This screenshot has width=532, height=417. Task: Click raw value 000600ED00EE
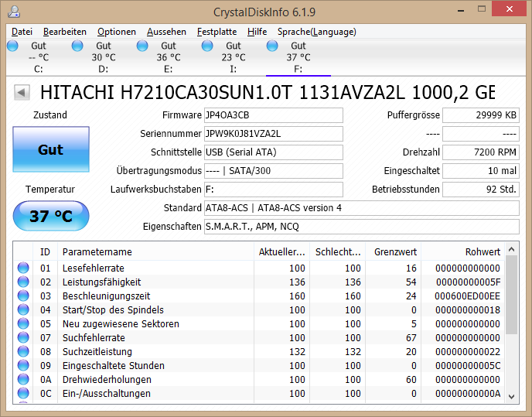(x=467, y=296)
